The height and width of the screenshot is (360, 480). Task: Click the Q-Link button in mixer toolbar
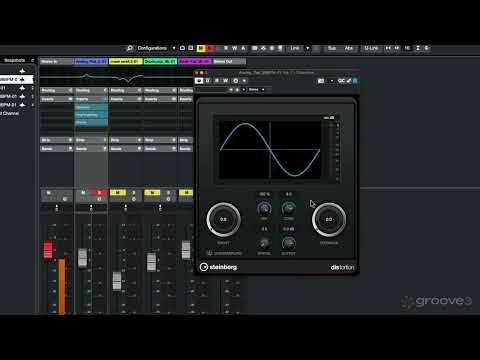click(371, 48)
